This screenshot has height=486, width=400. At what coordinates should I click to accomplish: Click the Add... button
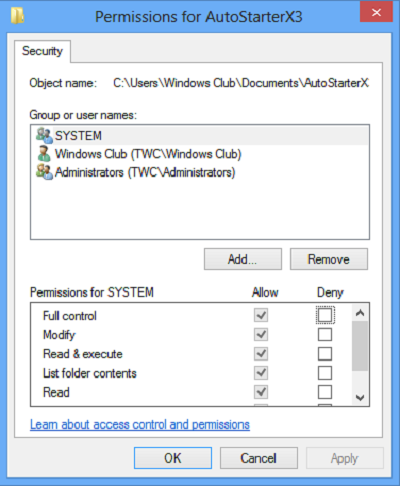coord(243,259)
